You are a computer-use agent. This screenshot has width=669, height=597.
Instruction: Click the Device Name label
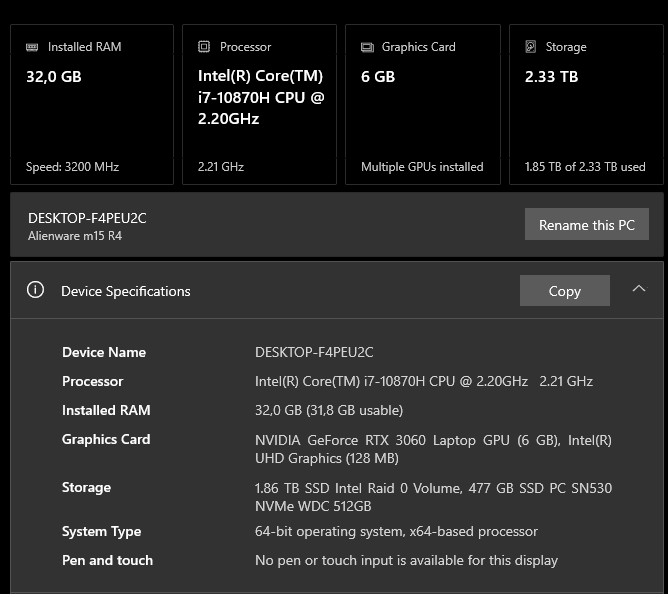[x=104, y=352]
